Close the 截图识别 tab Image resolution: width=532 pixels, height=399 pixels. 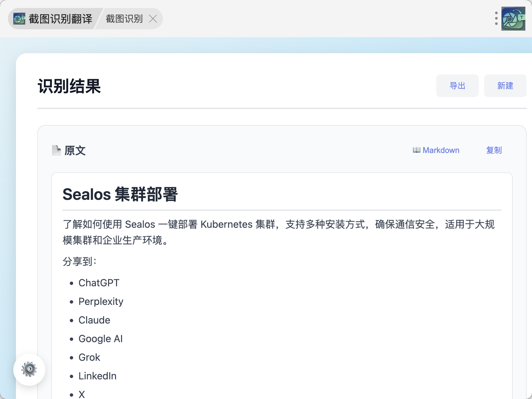153,19
